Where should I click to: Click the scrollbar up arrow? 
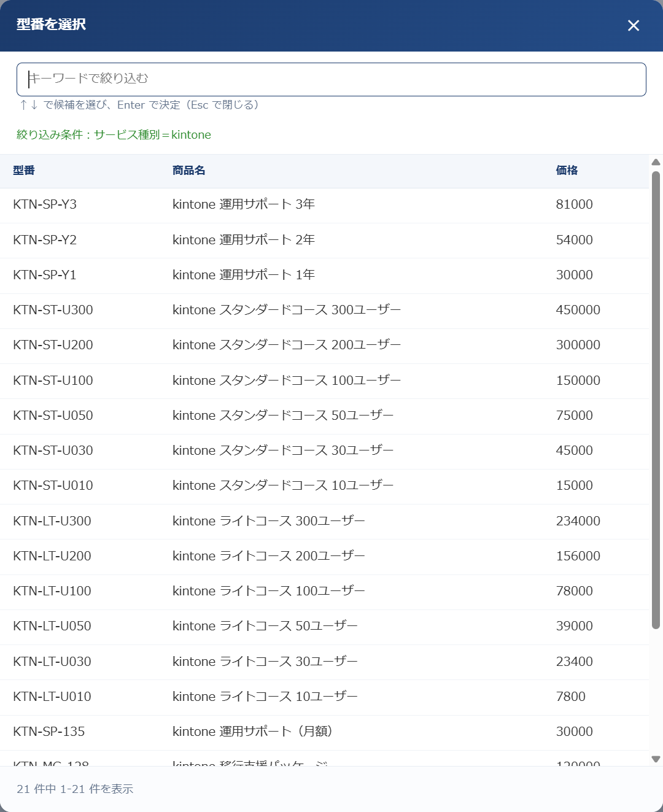pos(656,162)
